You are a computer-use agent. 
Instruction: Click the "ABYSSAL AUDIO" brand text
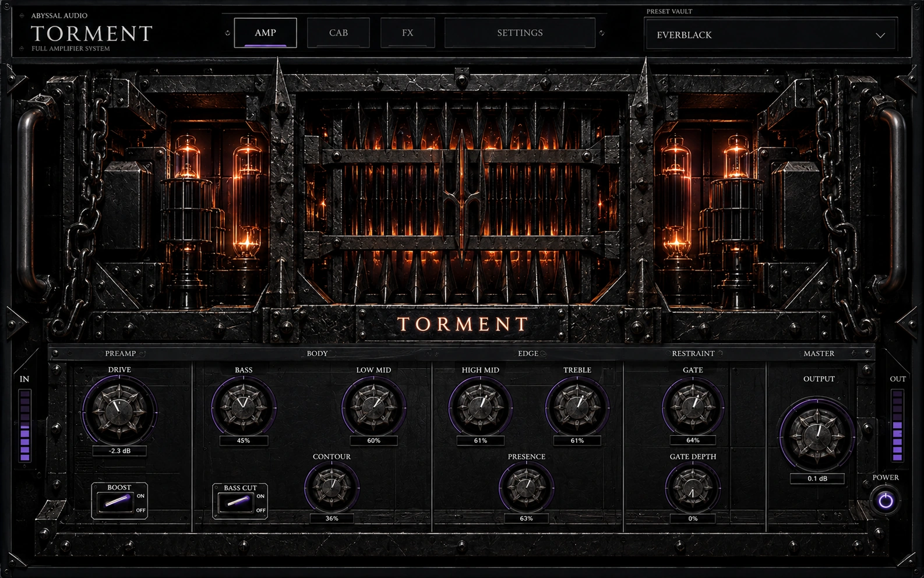(x=59, y=16)
